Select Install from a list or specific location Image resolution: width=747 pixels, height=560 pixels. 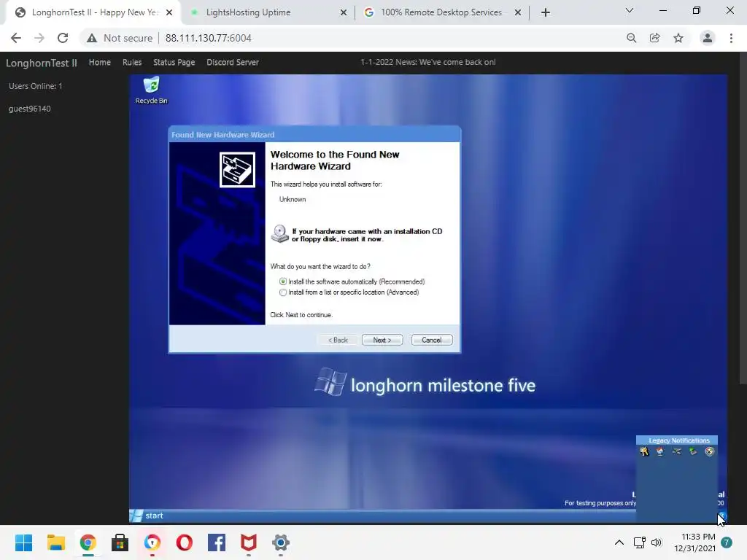point(349,292)
